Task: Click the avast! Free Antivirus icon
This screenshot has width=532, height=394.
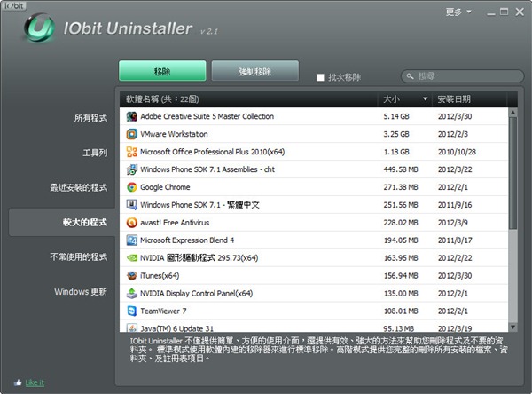Action: tap(131, 223)
